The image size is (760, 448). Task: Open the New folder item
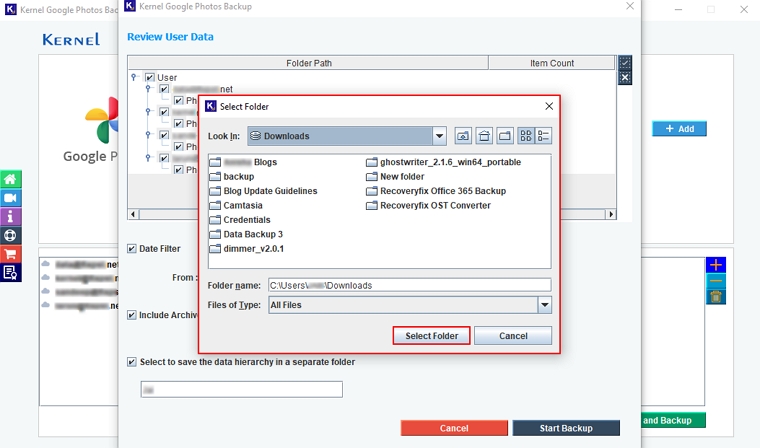click(x=396, y=176)
